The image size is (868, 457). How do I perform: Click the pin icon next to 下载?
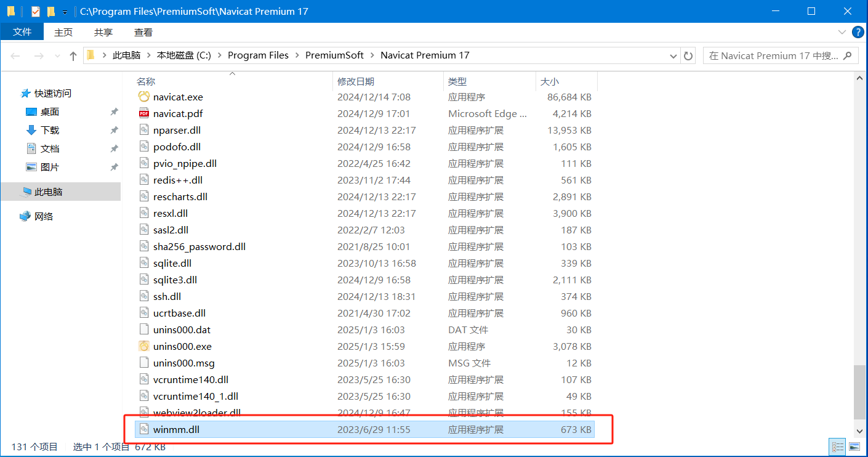click(114, 130)
